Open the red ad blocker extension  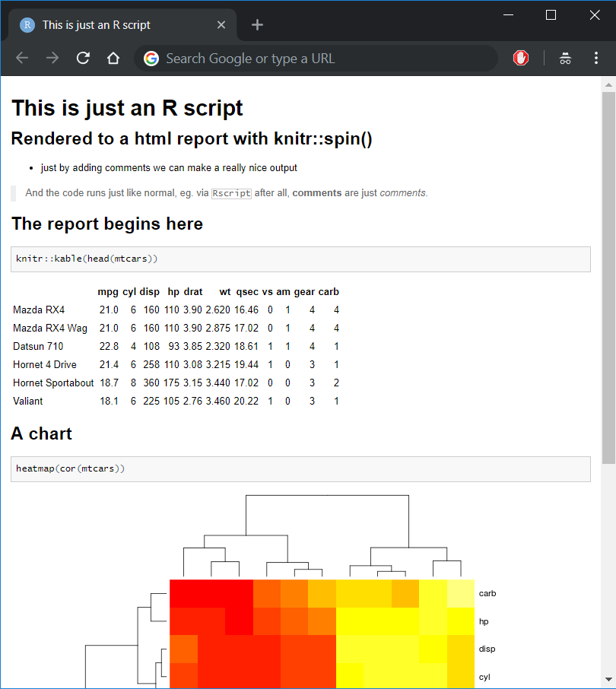pos(521,58)
